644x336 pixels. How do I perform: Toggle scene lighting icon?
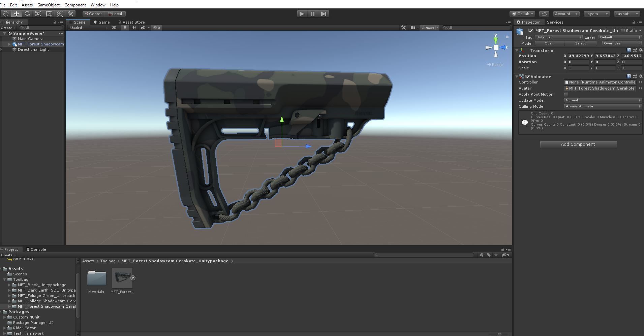pos(125,28)
